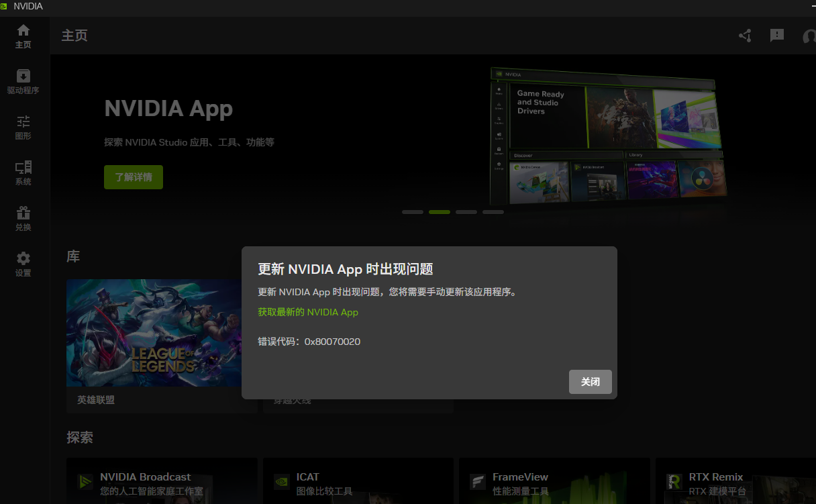Click the ICAT app icon
Image resolution: width=816 pixels, height=504 pixels.
coord(282,482)
